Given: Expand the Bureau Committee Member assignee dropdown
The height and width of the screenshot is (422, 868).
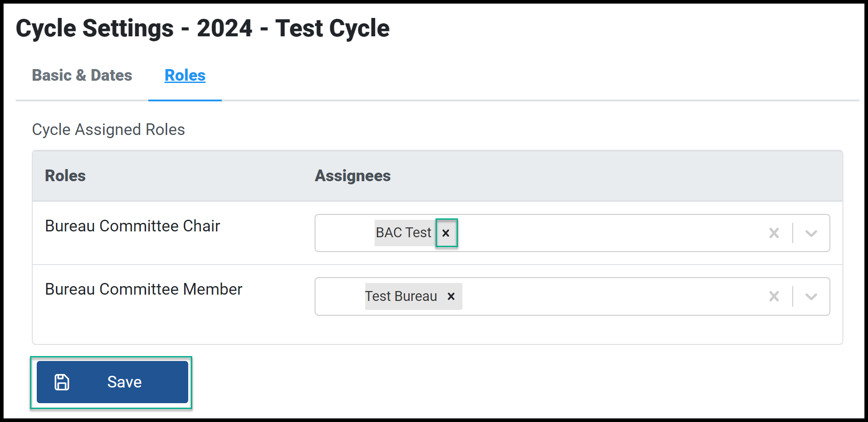Looking at the screenshot, I should pos(811,296).
